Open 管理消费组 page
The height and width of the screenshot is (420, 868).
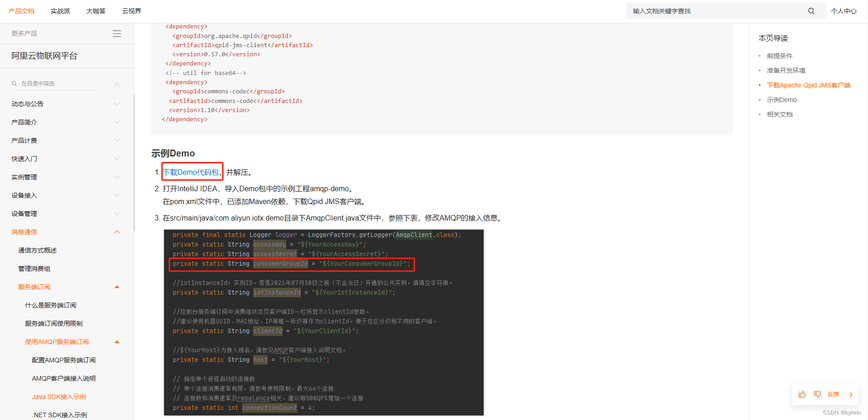point(34,269)
